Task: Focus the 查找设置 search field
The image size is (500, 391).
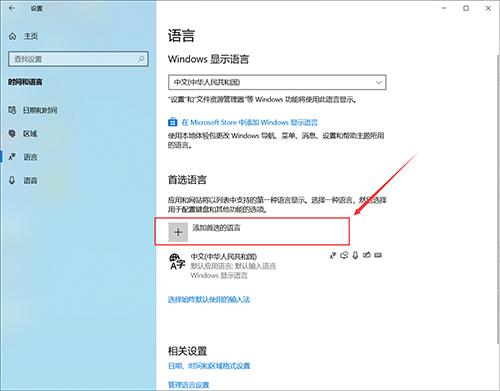Action: point(78,59)
